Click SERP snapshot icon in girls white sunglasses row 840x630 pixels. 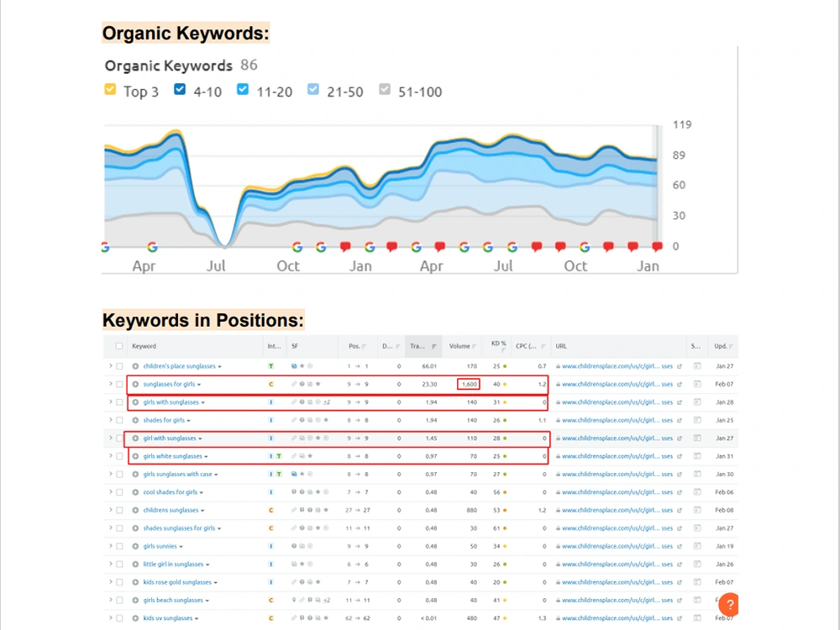click(x=697, y=456)
